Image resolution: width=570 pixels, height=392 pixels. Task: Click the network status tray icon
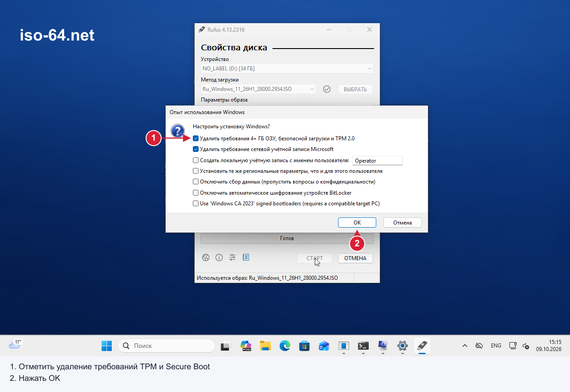click(x=513, y=346)
